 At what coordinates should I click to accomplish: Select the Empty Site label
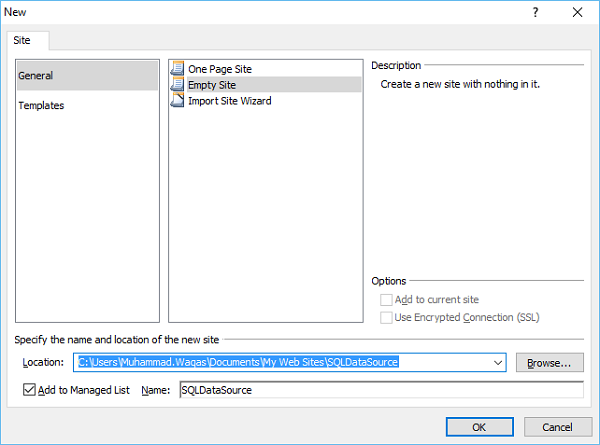click(212, 85)
